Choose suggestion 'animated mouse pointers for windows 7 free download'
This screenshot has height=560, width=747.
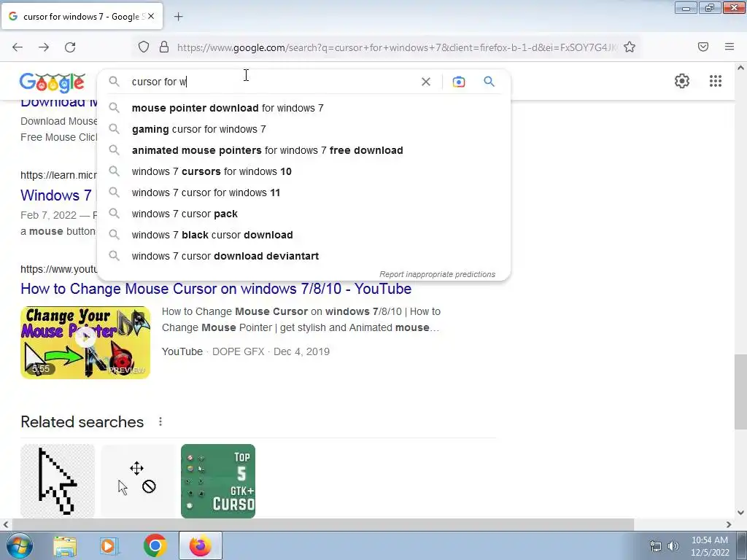[303, 150]
